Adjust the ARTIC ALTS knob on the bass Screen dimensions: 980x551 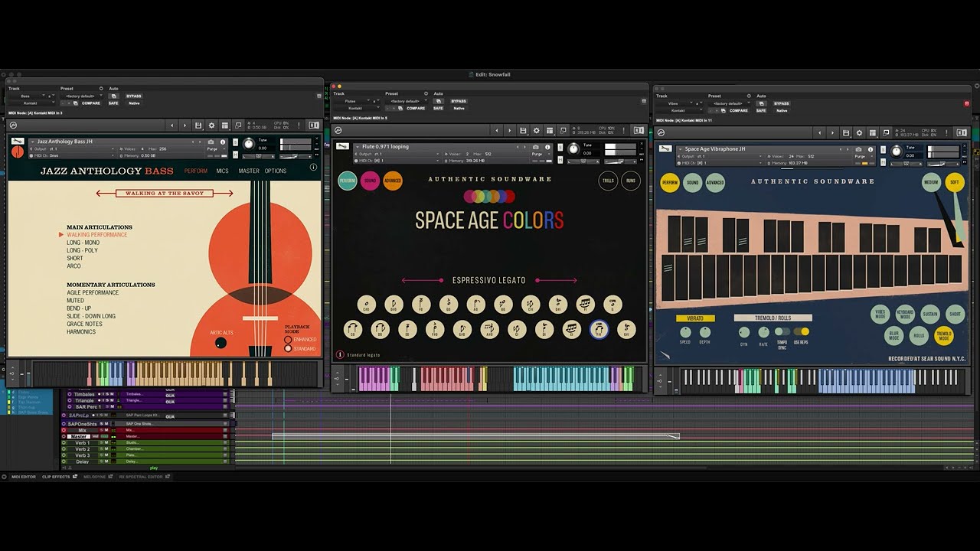point(221,343)
